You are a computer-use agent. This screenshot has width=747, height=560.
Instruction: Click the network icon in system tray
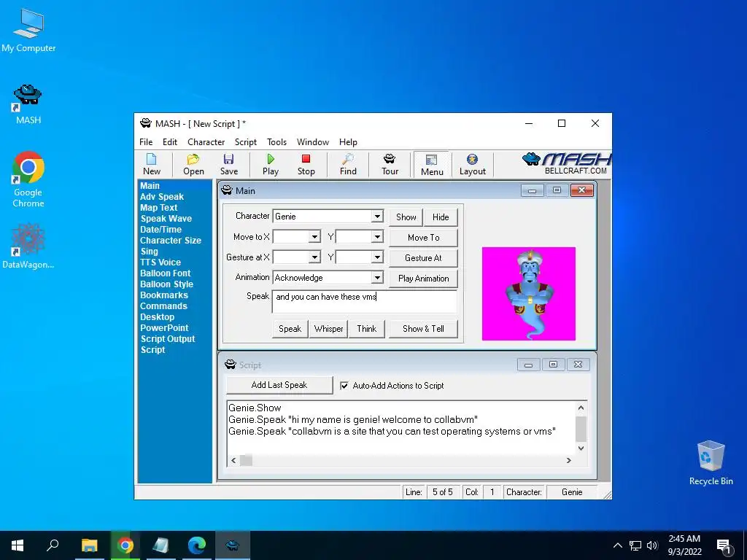[x=635, y=545]
